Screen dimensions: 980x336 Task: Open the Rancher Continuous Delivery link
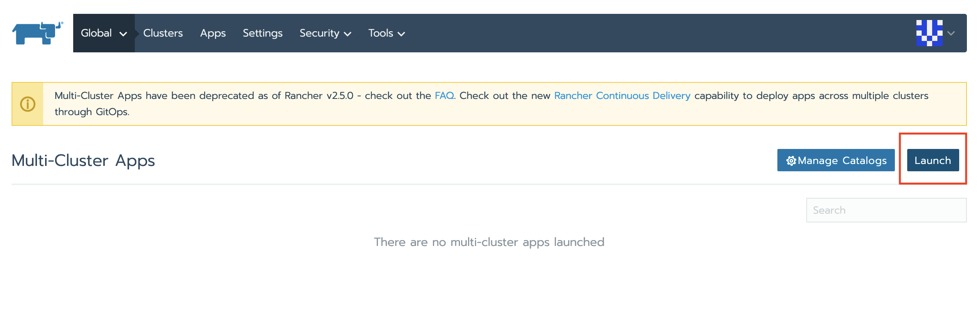622,95
